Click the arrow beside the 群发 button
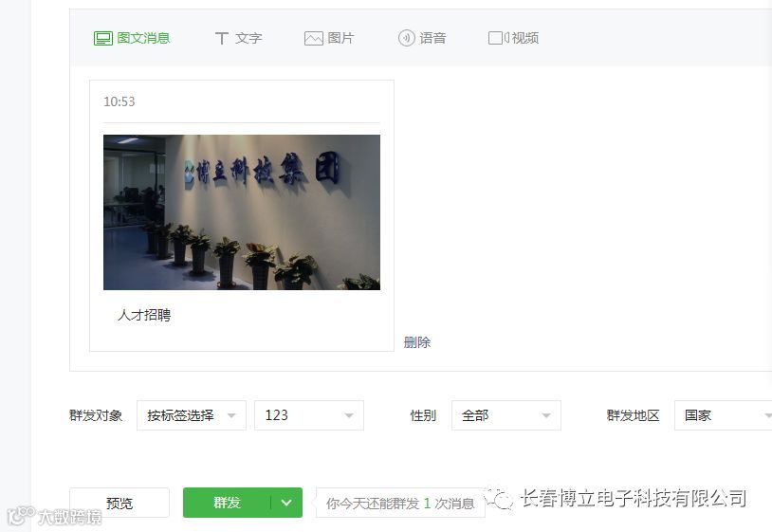 [286, 503]
